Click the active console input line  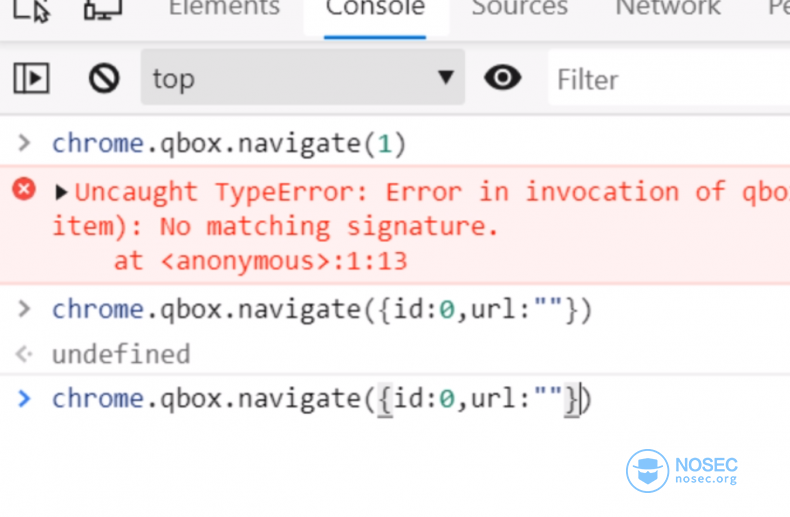[x=322, y=400]
